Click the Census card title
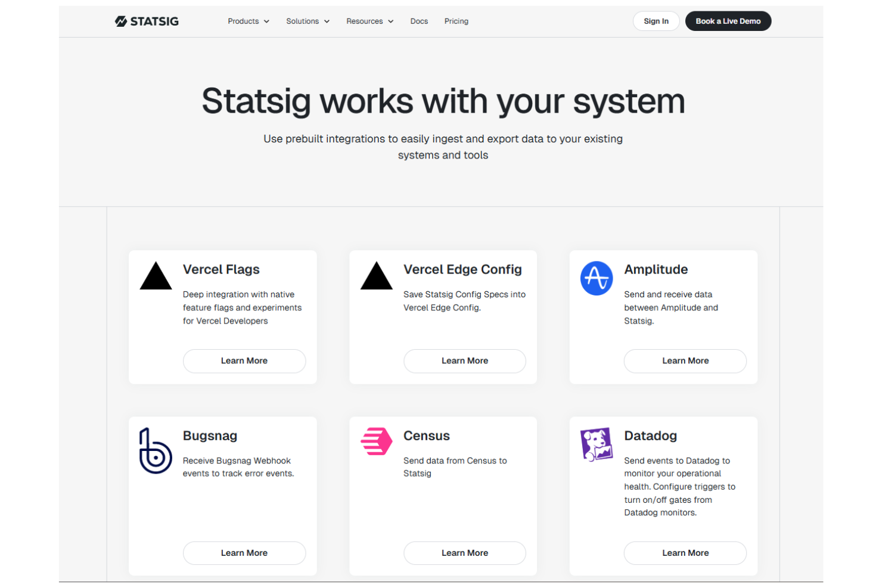The width and height of the screenshot is (882, 588). [x=427, y=436]
